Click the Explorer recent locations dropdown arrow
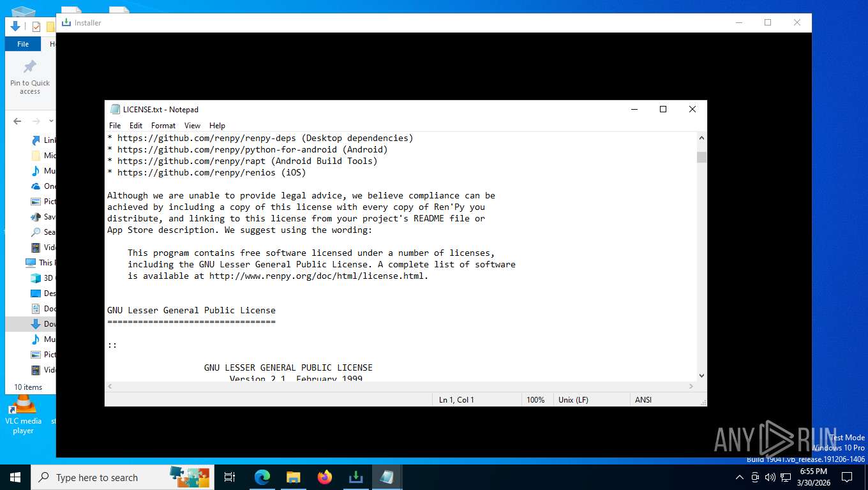The width and height of the screenshot is (868, 490). (52, 121)
